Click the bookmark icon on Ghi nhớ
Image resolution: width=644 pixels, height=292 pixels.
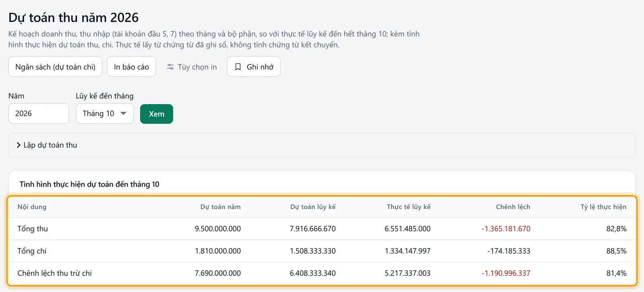[238, 67]
